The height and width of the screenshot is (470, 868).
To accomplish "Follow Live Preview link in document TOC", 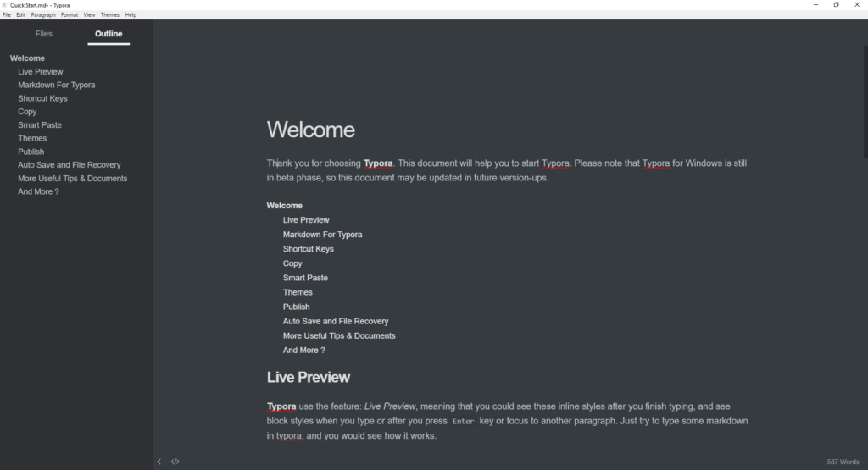I will pos(306,220).
